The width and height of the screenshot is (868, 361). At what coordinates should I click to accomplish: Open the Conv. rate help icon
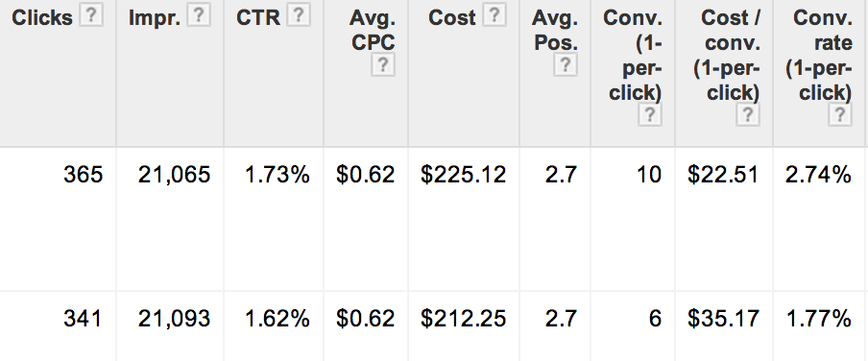(840, 114)
